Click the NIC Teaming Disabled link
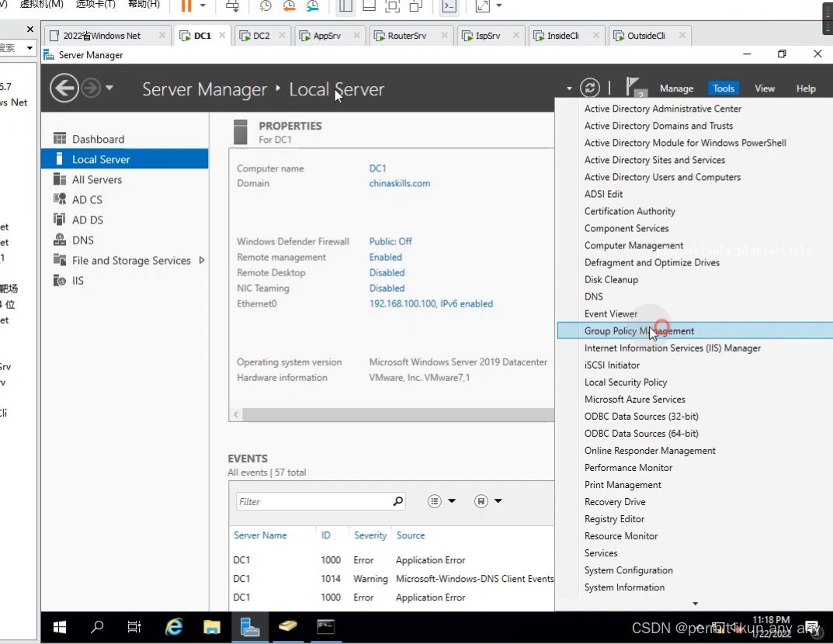 click(387, 289)
